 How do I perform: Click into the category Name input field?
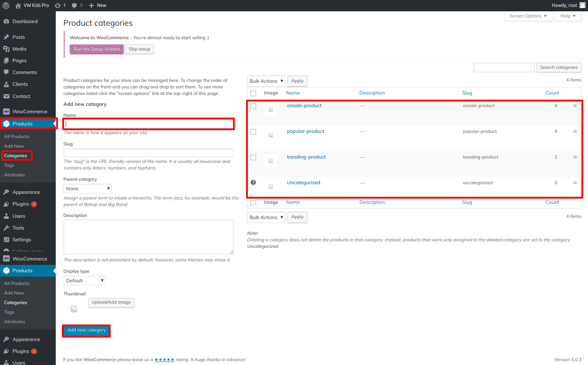[149, 124]
